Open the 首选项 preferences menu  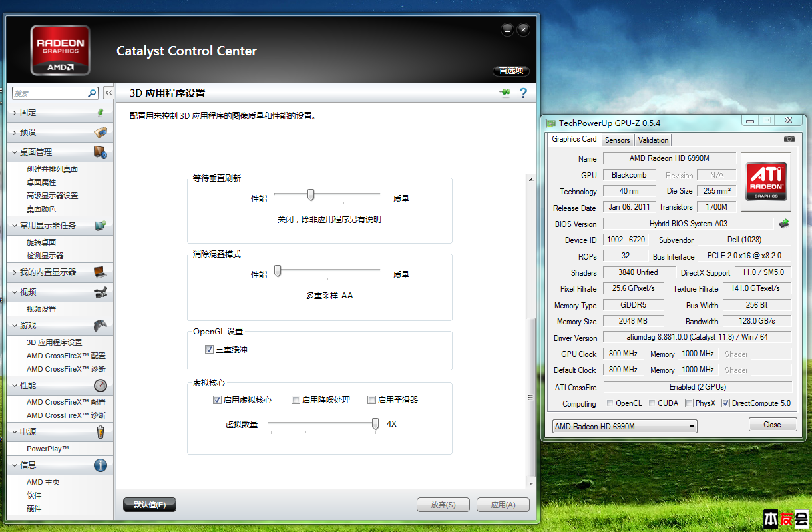point(511,71)
